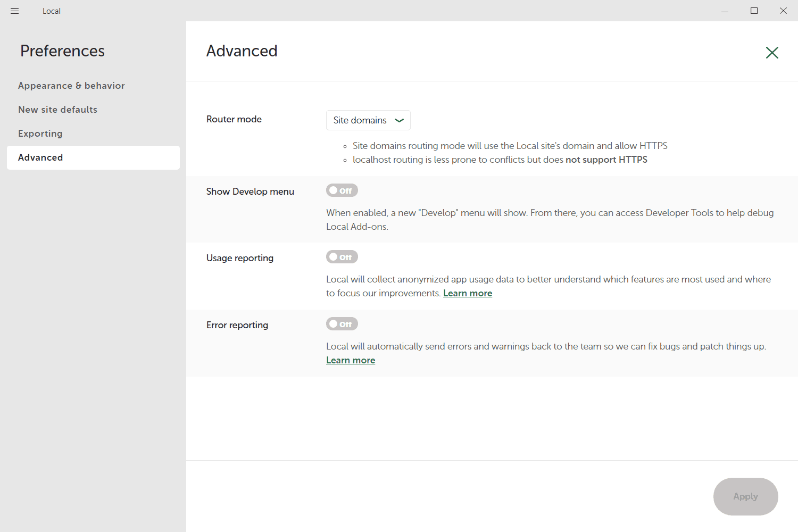Maximize the Local window

point(754,11)
